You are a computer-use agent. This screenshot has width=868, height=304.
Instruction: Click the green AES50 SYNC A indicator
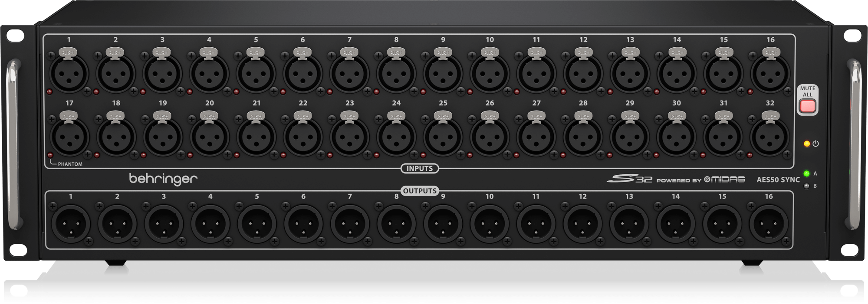(x=806, y=174)
